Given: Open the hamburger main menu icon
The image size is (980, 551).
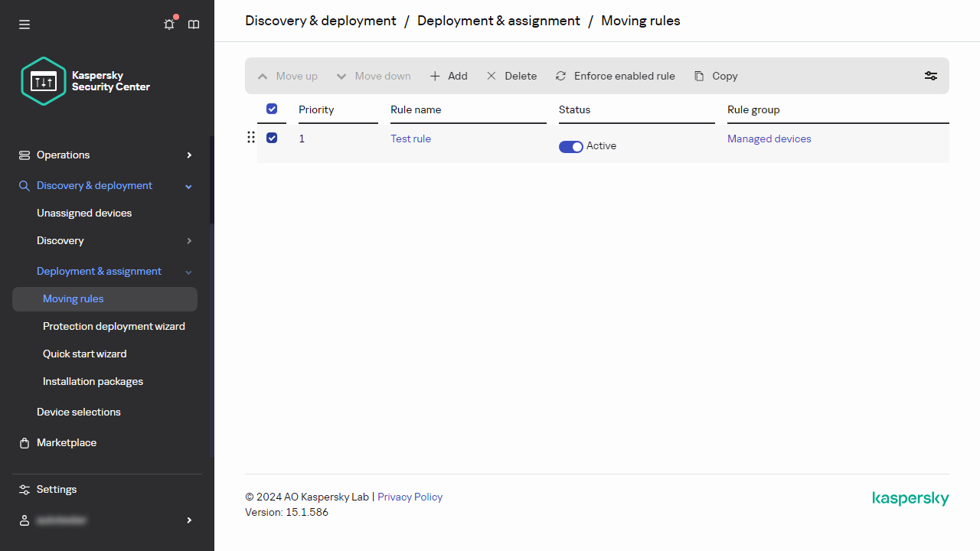Looking at the screenshot, I should coord(24,24).
